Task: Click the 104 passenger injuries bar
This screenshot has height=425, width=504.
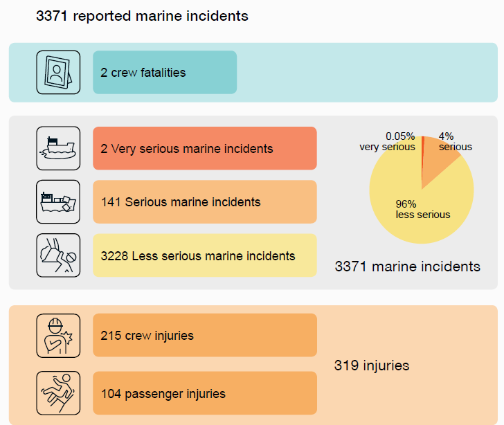Action: (204, 393)
